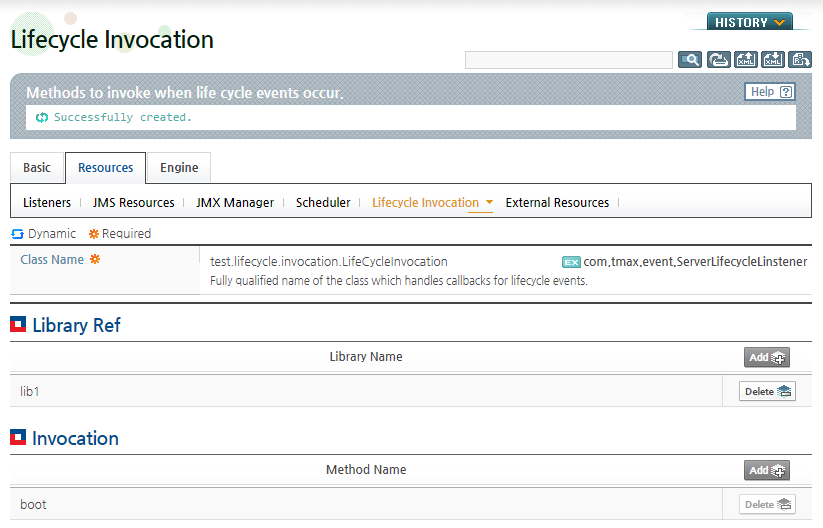Image resolution: width=823 pixels, height=528 pixels.
Task: Click the 'Fully qualified name of the class' description
Action: coord(398,281)
